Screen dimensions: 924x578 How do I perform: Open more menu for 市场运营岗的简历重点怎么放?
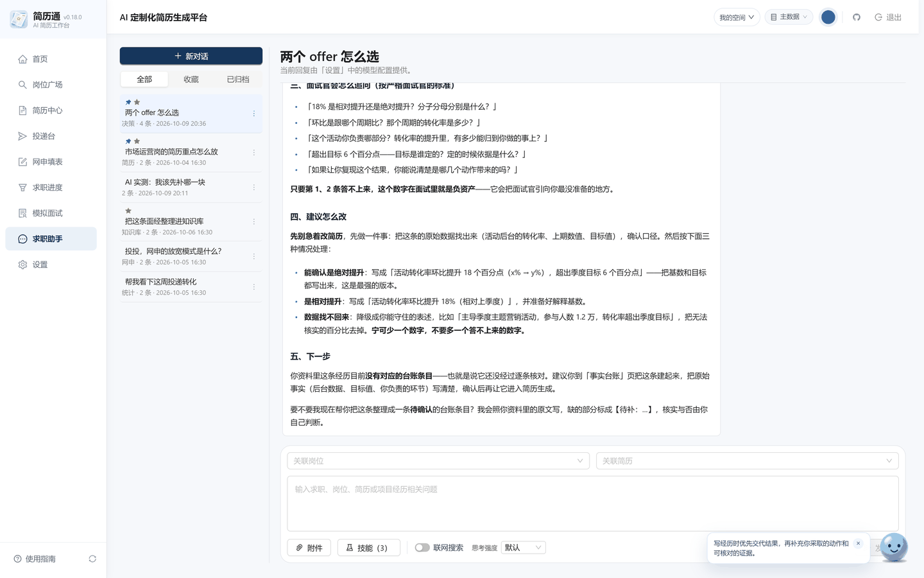254,153
